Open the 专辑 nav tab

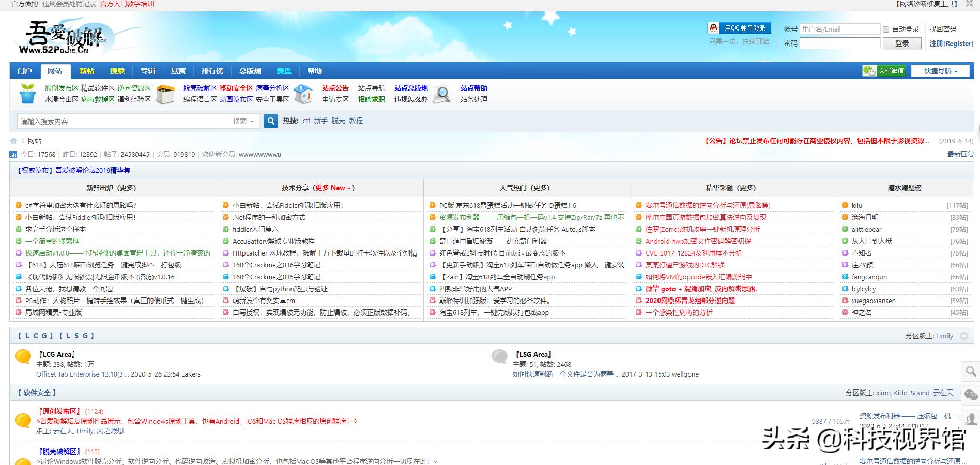click(148, 71)
